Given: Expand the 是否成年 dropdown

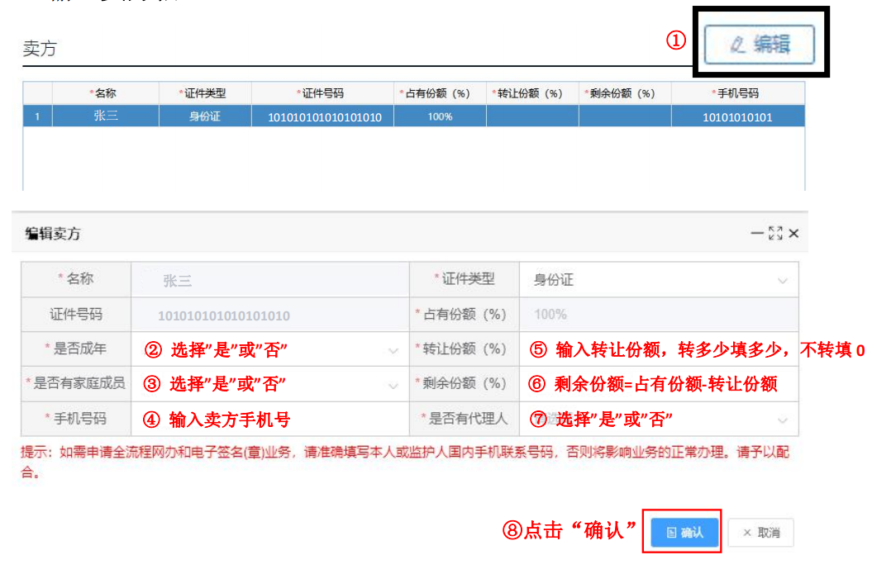Looking at the screenshot, I should point(269,349).
